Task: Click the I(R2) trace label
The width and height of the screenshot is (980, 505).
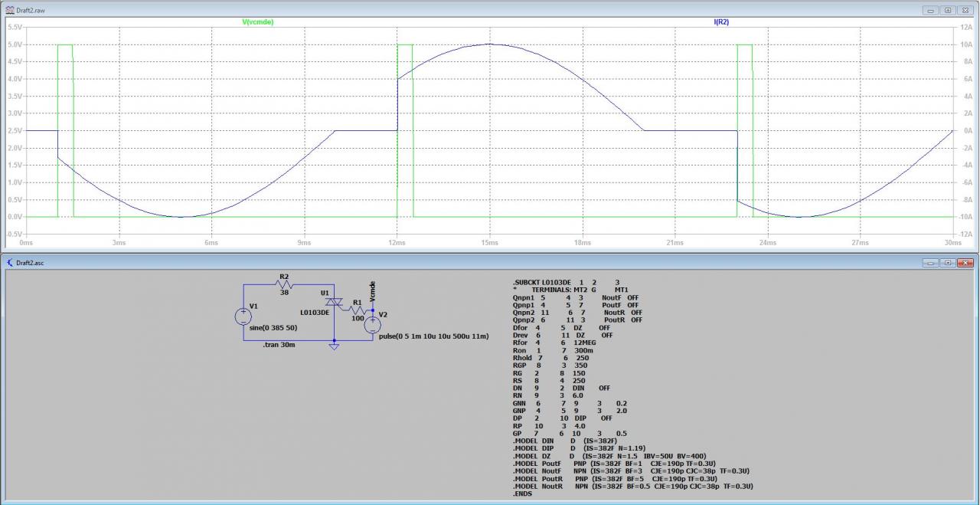Action: [721, 22]
